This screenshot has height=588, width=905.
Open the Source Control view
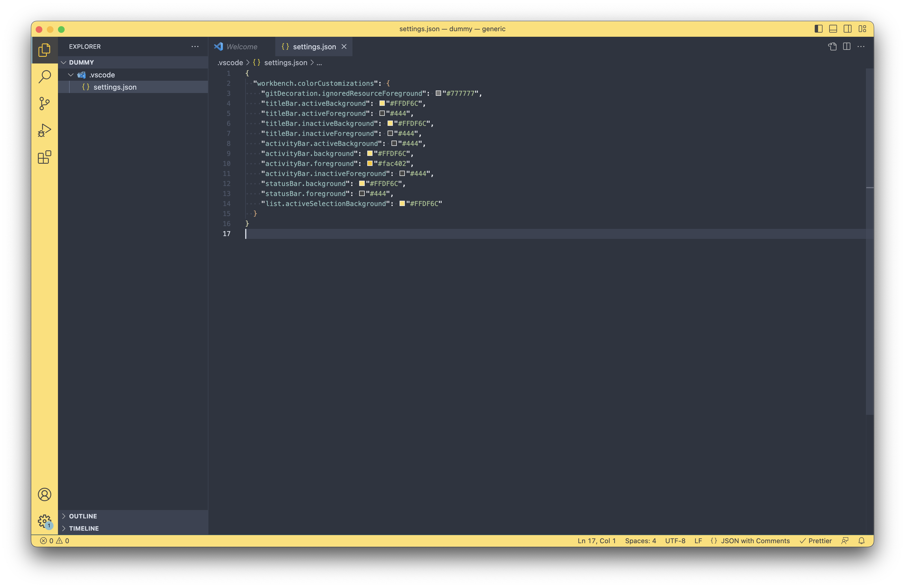click(x=45, y=103)
